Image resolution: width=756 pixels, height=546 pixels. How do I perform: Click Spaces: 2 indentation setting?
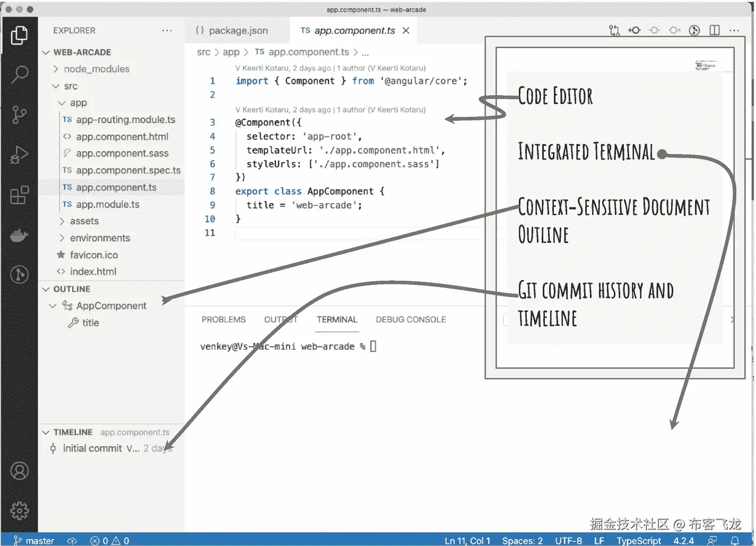click(x=523, y=541)
